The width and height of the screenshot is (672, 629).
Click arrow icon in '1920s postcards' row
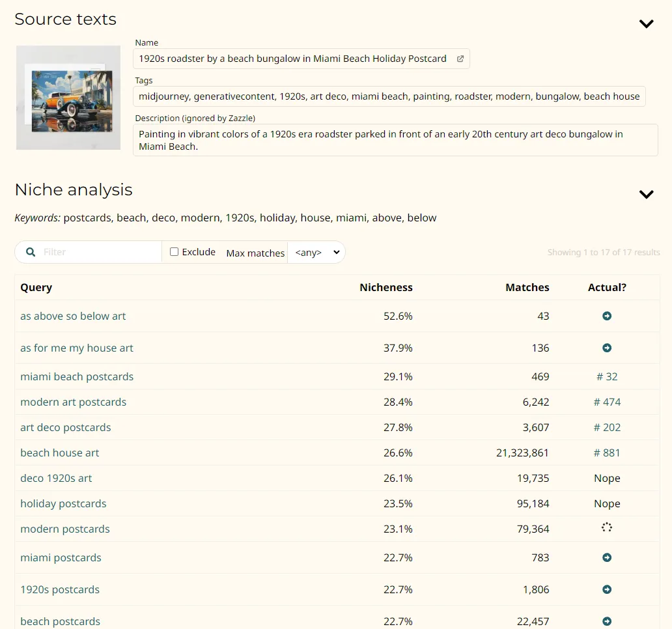pyautogui.click(x=607, y=589)
